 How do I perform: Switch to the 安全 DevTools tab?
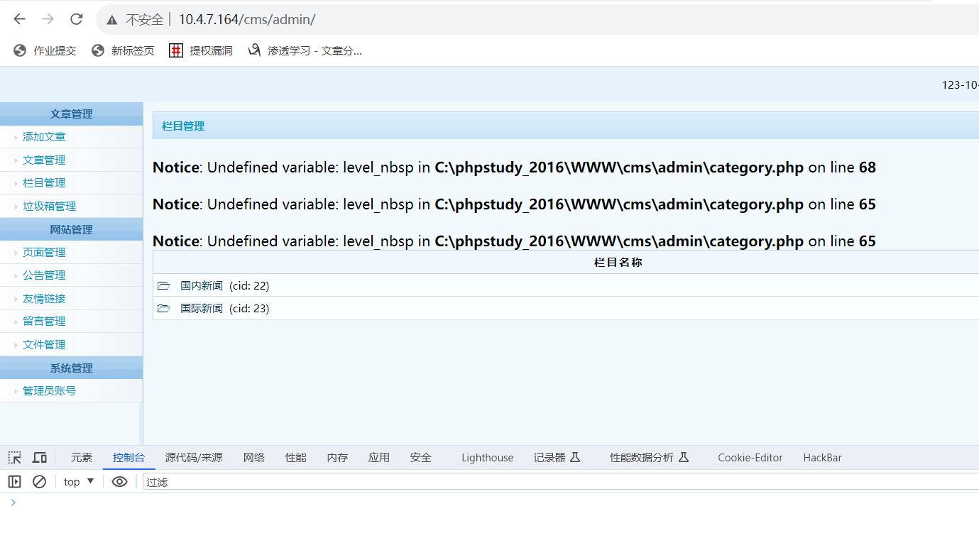point(421,458)
